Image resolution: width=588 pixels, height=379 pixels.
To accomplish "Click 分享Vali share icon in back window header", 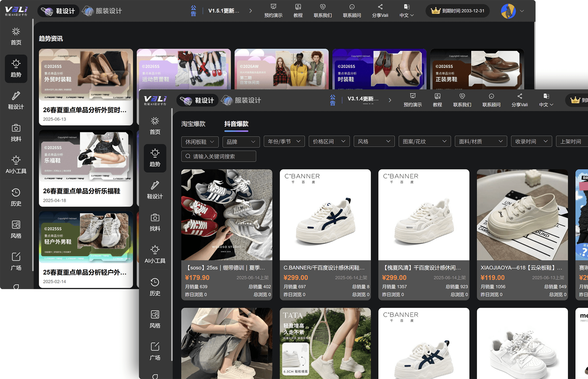I will click(x=380, y=7).
